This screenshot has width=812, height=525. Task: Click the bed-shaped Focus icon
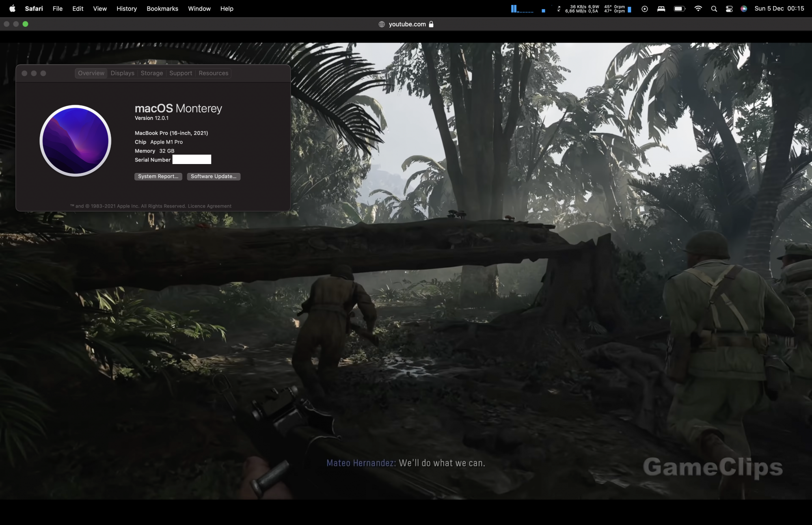(661, 9)
